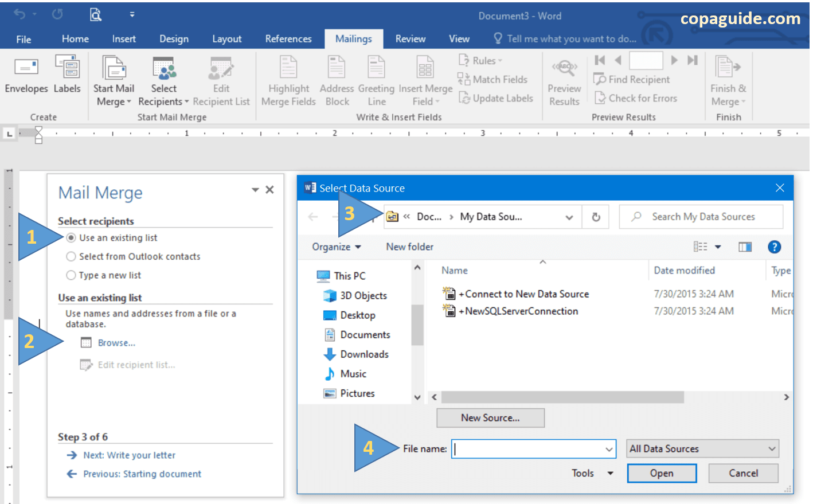
Task: Click Highlight Merge Fields icon
Action: pos(288,67)
